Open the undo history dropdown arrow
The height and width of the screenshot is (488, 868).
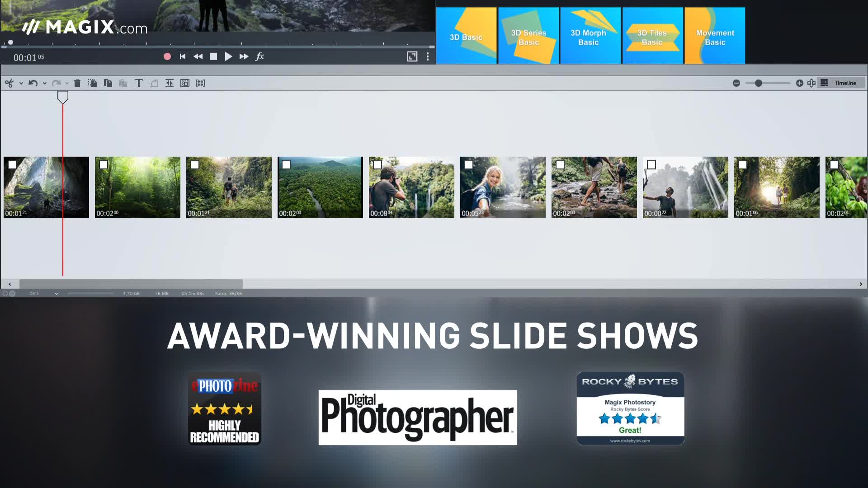(44, 84)
